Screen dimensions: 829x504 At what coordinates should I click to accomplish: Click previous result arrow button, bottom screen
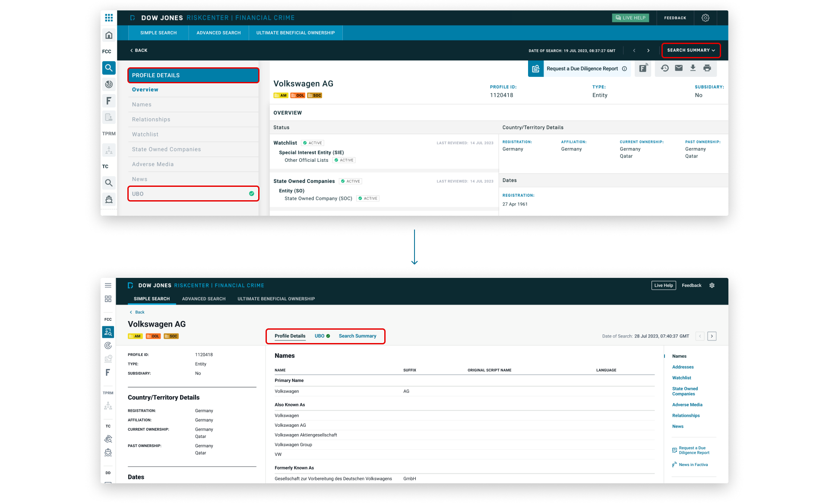[700, 336]
